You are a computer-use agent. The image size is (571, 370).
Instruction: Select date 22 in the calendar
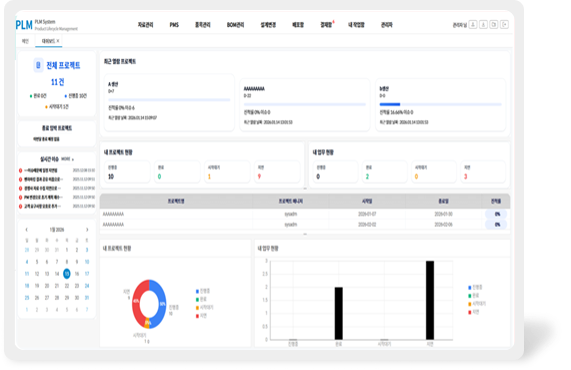point(67,286)
